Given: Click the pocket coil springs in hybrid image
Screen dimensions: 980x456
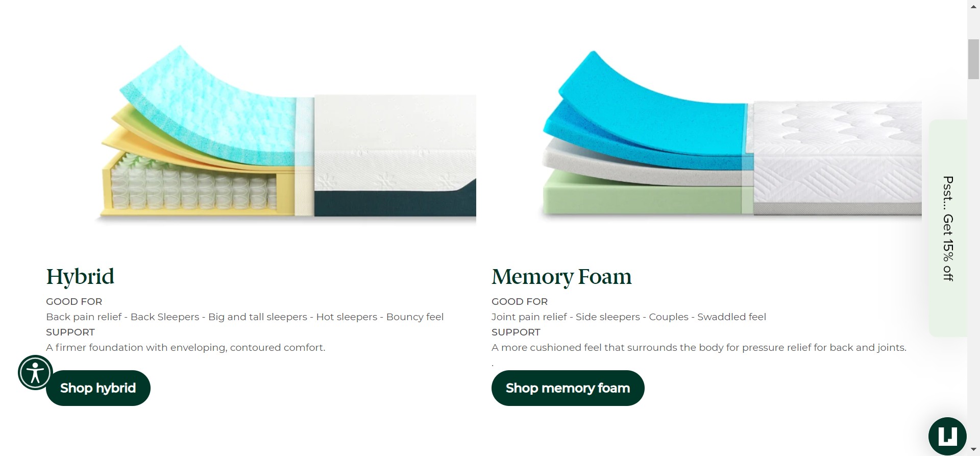Looking at the screenshot, I should click(x=193, y=188).
